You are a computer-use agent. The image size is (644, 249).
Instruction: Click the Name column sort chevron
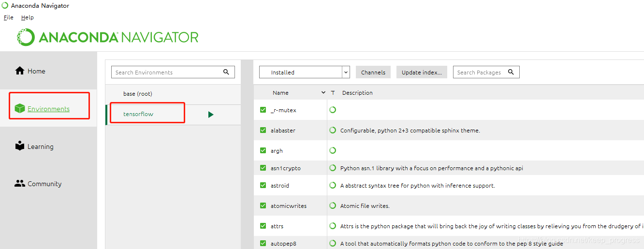(x=323, y=92)
